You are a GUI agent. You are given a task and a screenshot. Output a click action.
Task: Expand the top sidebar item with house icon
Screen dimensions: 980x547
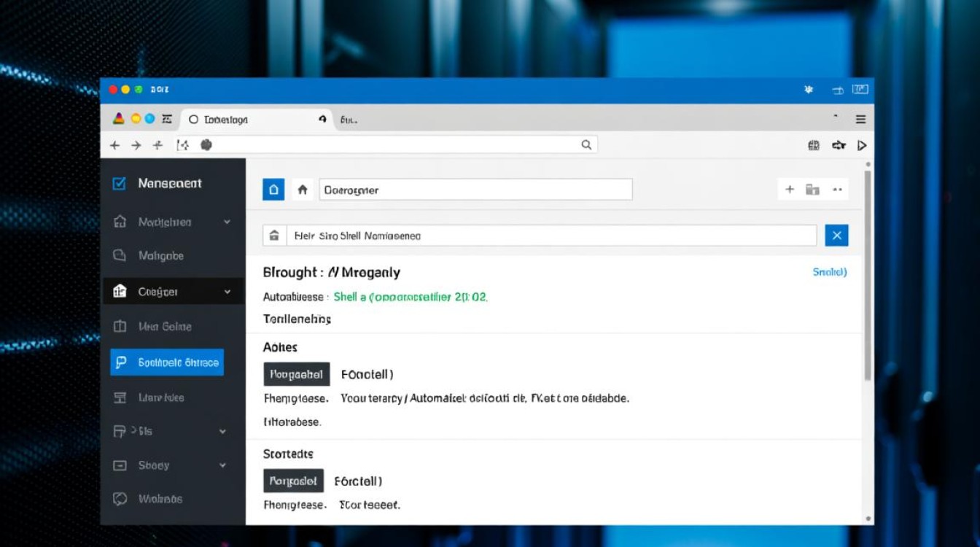[227, 222]
